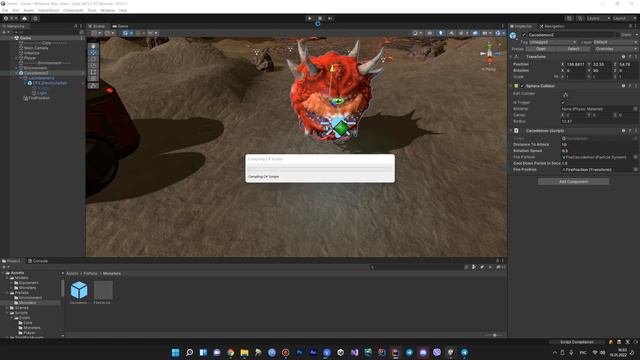Select the Transform tool in scene overlay
Screen dimensions: 640x360
click(93, 78)
